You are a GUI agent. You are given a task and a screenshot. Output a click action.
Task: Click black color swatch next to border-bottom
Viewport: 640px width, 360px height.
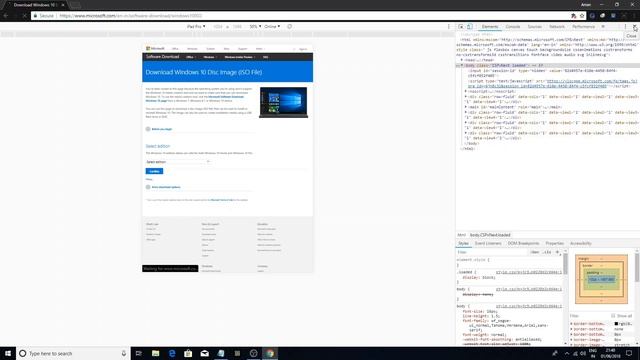[x=616, y=324]
